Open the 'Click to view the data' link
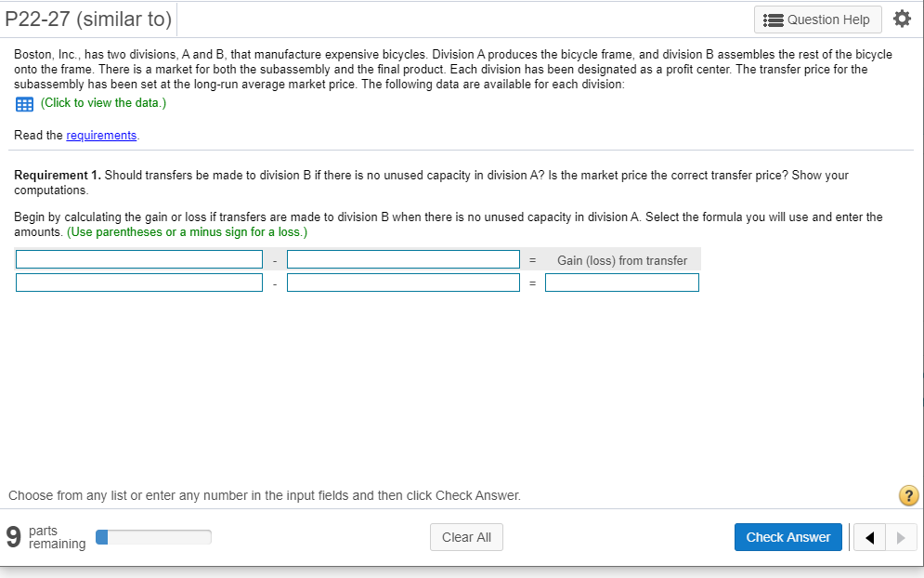Screen dimensions: 924x578 click(x=103, y=102)
